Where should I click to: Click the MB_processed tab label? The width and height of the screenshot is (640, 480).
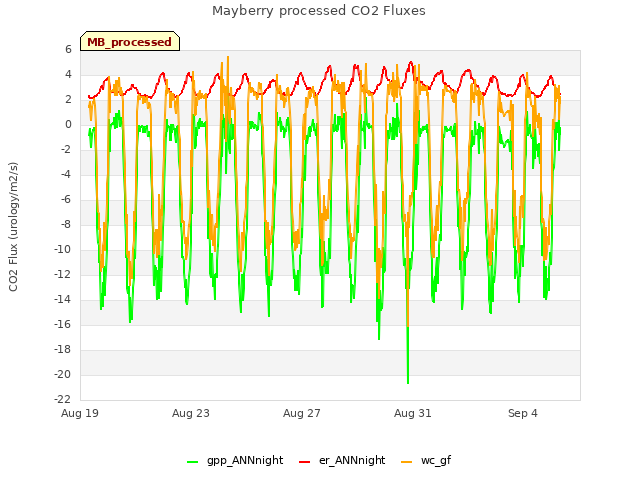pyautogui.click(x=129, y=42)
